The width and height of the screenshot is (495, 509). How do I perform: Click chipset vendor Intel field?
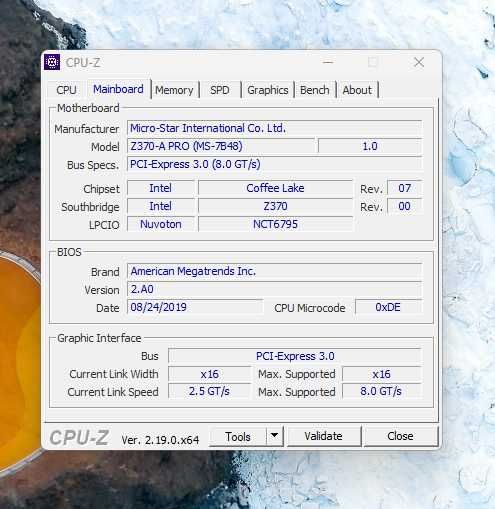coord(161,188)
